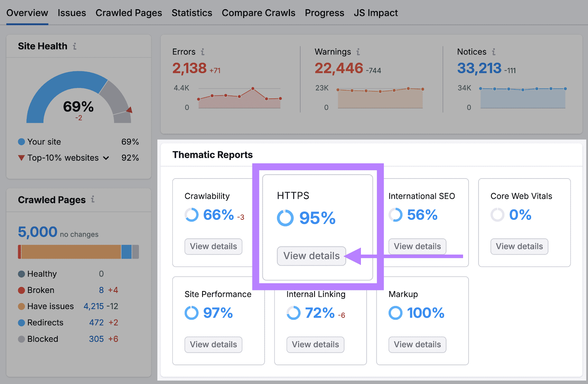Screen dimensions: 588x384
Task: Go to the Crawled Pages tab
Action: pos(129,13)
